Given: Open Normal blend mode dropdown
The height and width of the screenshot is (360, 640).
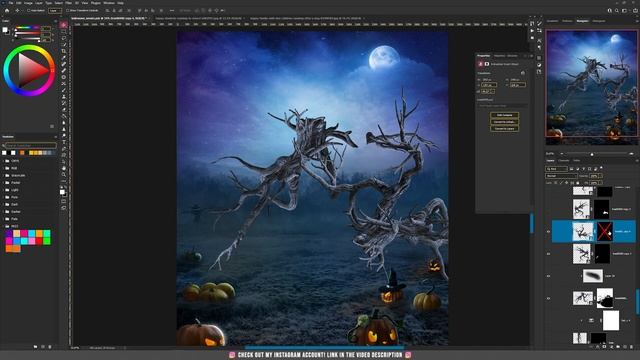Looking at the screenshot, I should (x=561, y=176).
